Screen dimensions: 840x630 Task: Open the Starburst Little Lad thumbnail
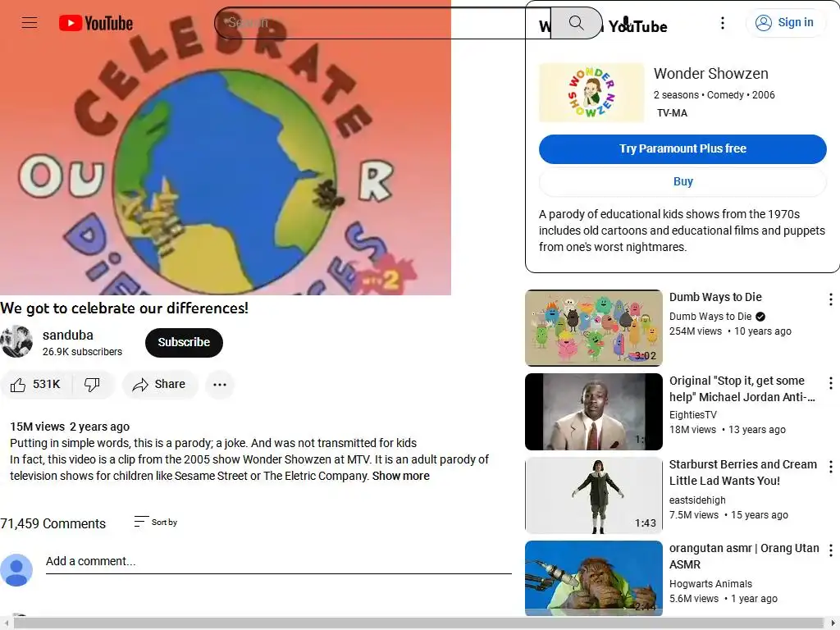pyautogui.click(x=594, y=495)
